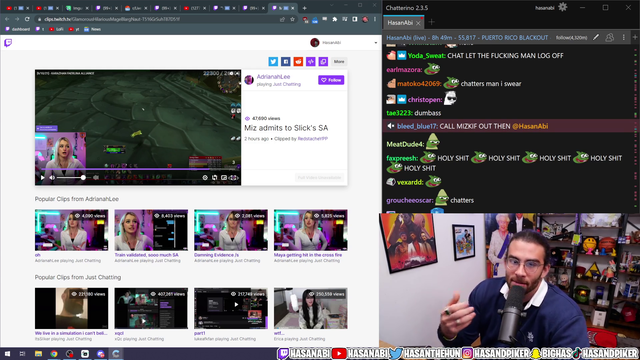Follow AdrianahLee channel

point(331,80)
